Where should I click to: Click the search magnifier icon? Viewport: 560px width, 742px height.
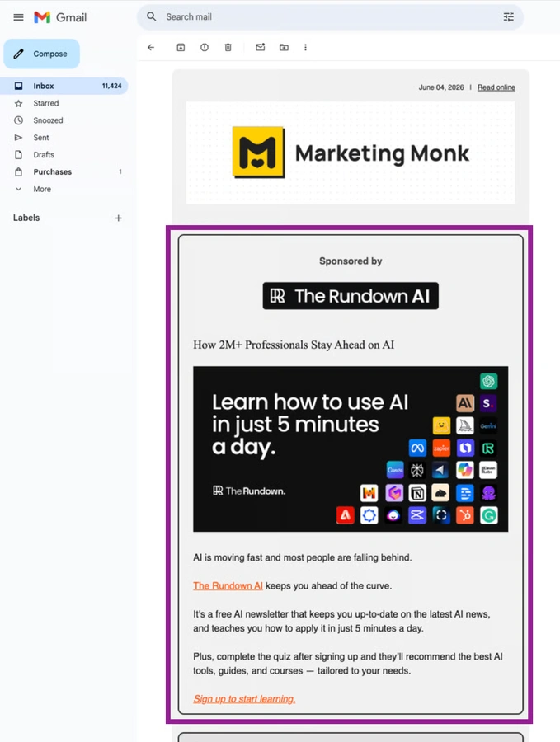(x=151, y=17)
